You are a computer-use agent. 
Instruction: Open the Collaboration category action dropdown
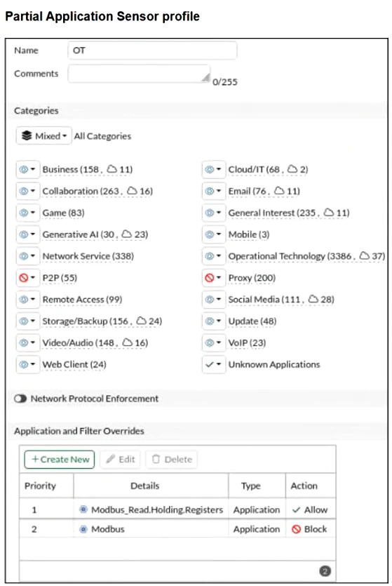click(27, 191)
